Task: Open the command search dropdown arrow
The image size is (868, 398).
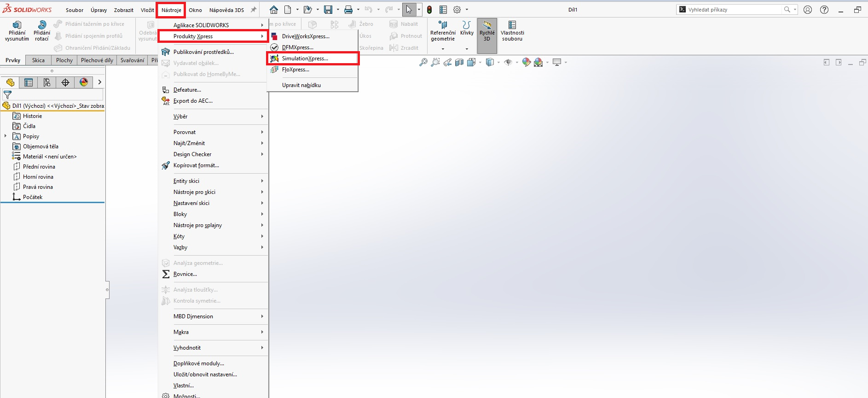Action: coord(795,10)
